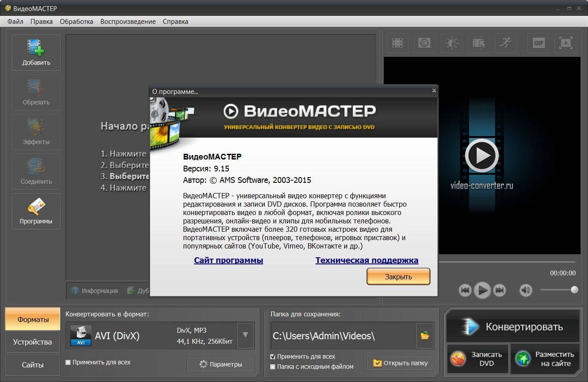588x382 pixels.
Task: Click the 00:00:00 time readout
Action: click(x=562, y=273)
